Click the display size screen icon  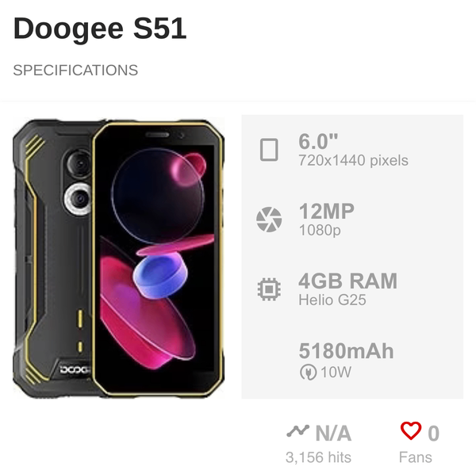pos(269,149)
